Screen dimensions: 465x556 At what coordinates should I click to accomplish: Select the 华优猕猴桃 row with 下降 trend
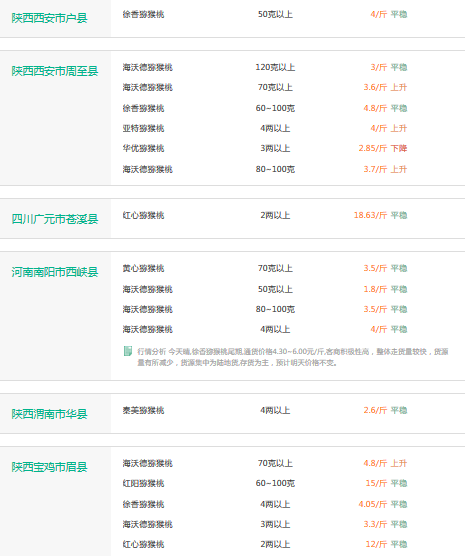click(x=265, y=148)
